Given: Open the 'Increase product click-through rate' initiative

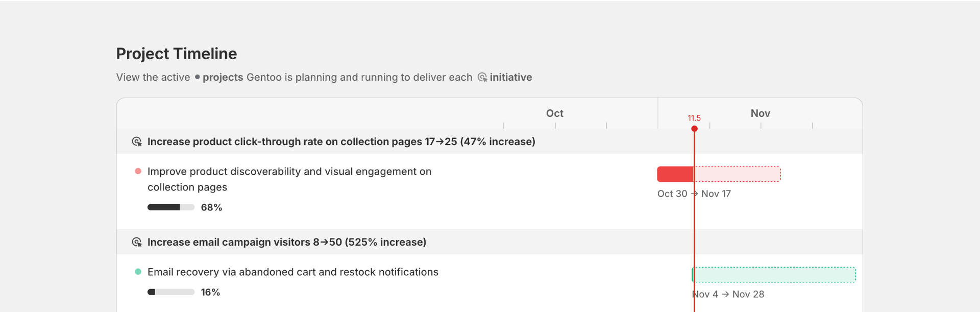Looking at the screenshot, I should tap(341, 141).
